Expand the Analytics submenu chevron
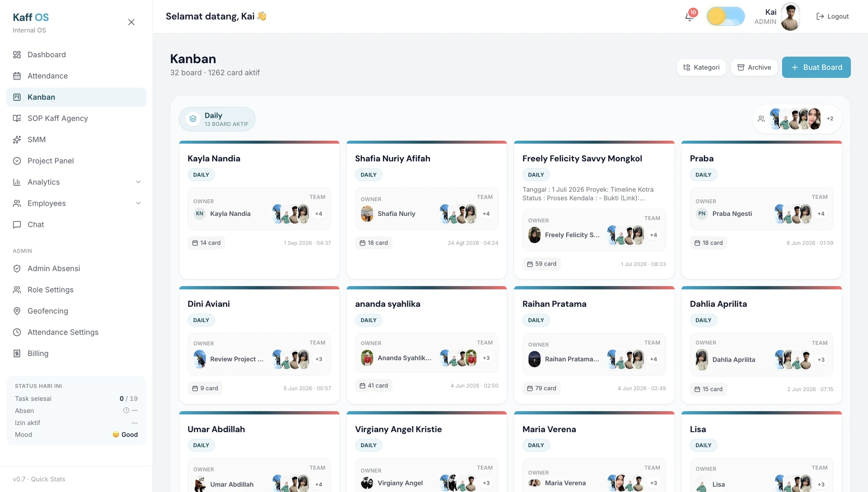This screenshot has height=492, width=868. click(138, 182)
